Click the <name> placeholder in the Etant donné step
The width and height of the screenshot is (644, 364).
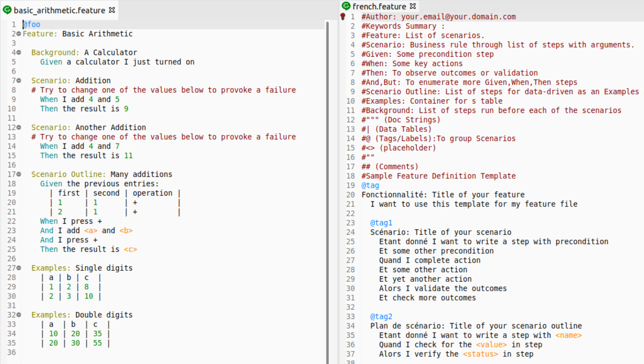(569, 335)
